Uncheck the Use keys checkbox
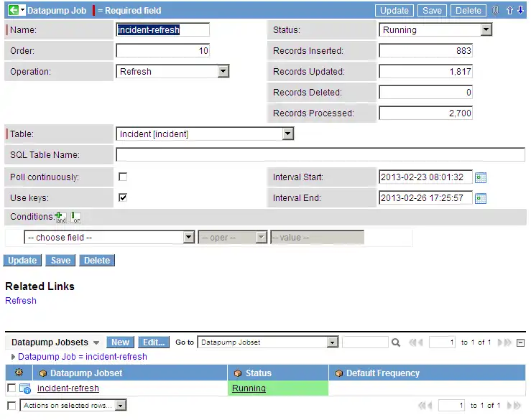Viewport: 531px width, 420px height. click(x=123, y=197)
